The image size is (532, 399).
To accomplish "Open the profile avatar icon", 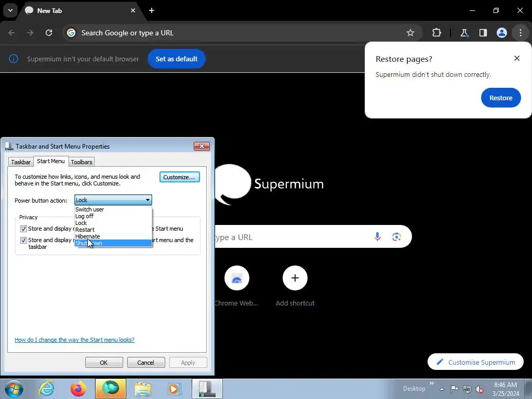I will point(502,33).
